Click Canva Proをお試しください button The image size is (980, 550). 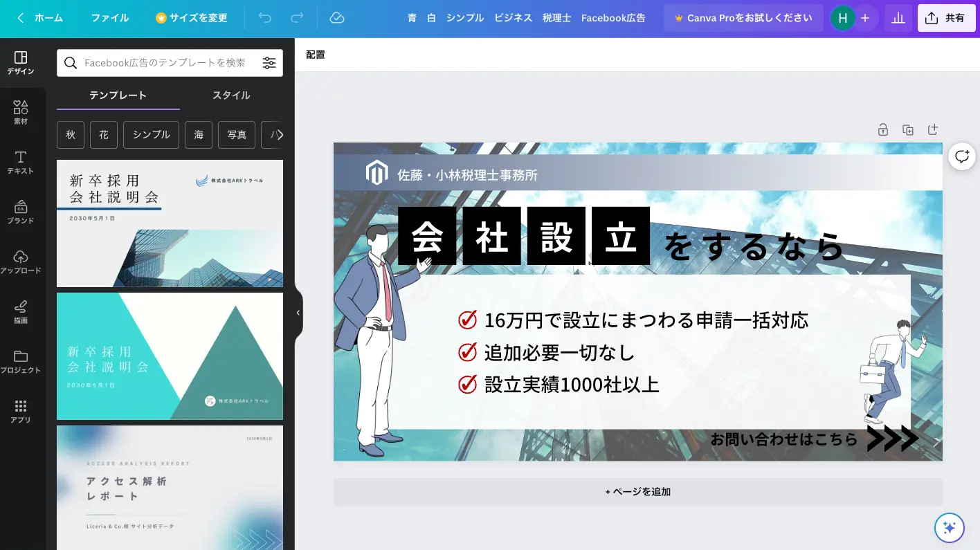(x=743, y=18)
